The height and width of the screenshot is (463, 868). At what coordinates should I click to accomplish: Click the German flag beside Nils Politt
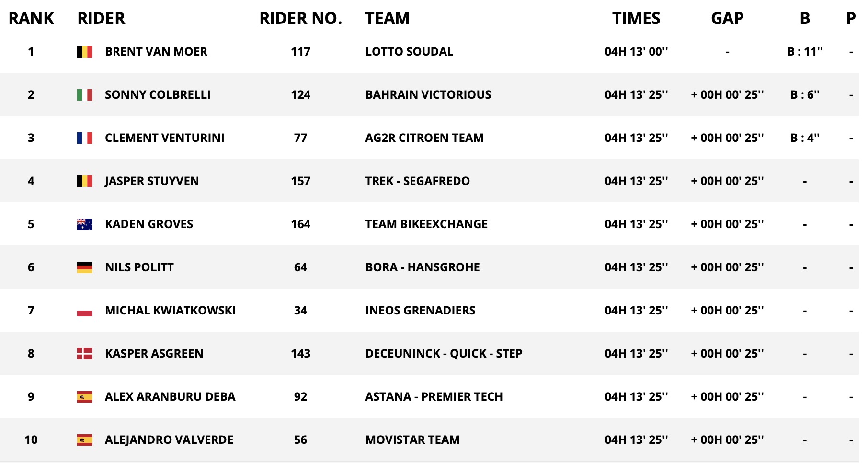[85, 267]
